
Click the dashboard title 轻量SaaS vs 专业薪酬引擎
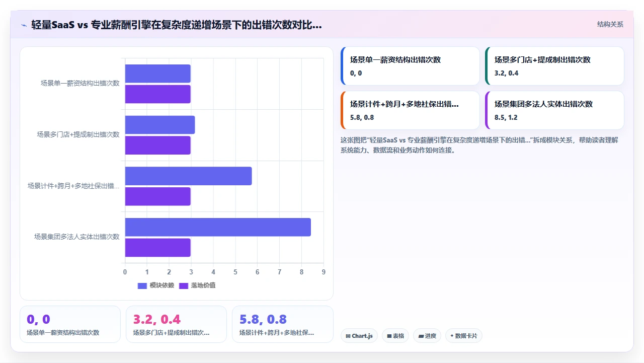coord(177,25)
